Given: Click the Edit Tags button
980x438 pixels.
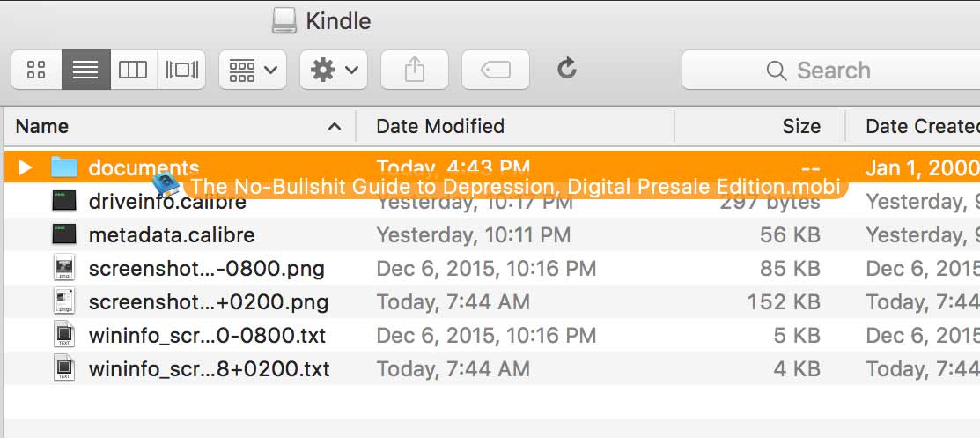Looking at the screenshot, I should [x=496, y=70].
